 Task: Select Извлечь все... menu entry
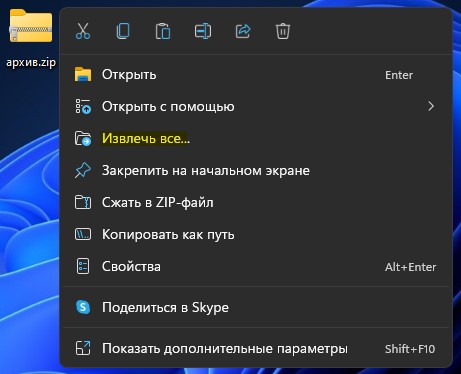(x=256, y=139)
